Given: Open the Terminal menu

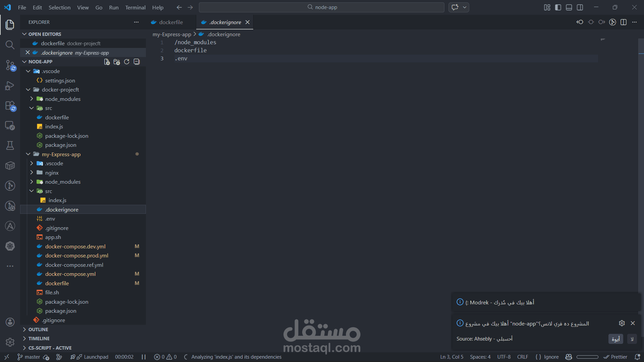Looking at the screenshot, I should 135,7.
